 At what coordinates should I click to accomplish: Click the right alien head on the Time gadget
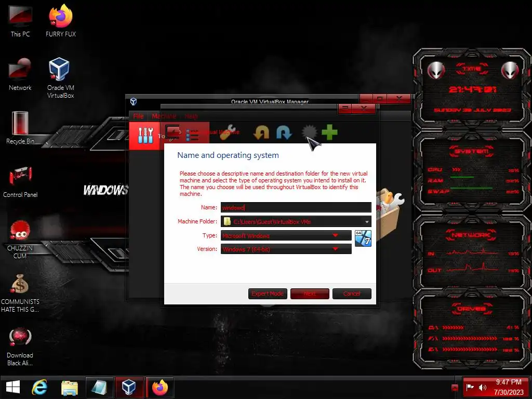[x=510, y=70]
